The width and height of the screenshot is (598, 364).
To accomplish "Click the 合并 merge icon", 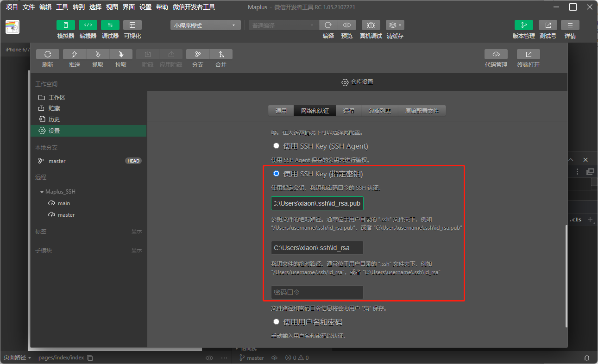I will [x=221, y=54].
